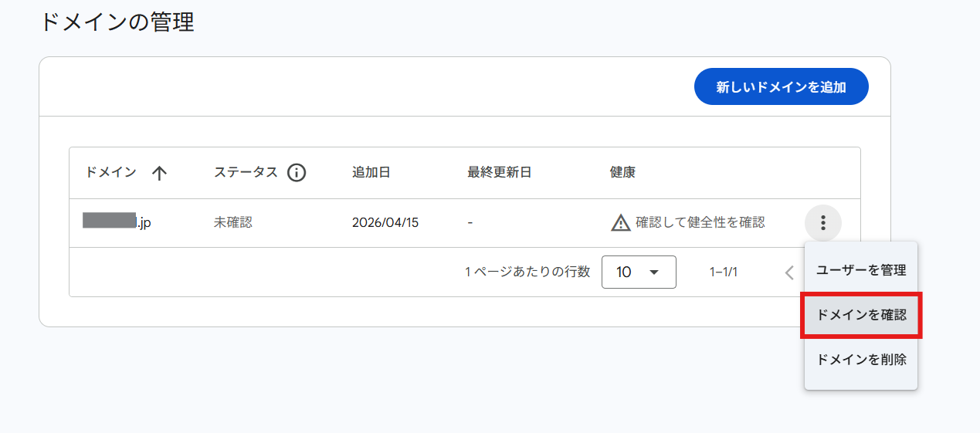Image resolution: width=980 pixels, height=433 pixels.
Task: Click the 1 ページあたりの行数 label
Action: [x=527, y=272]
